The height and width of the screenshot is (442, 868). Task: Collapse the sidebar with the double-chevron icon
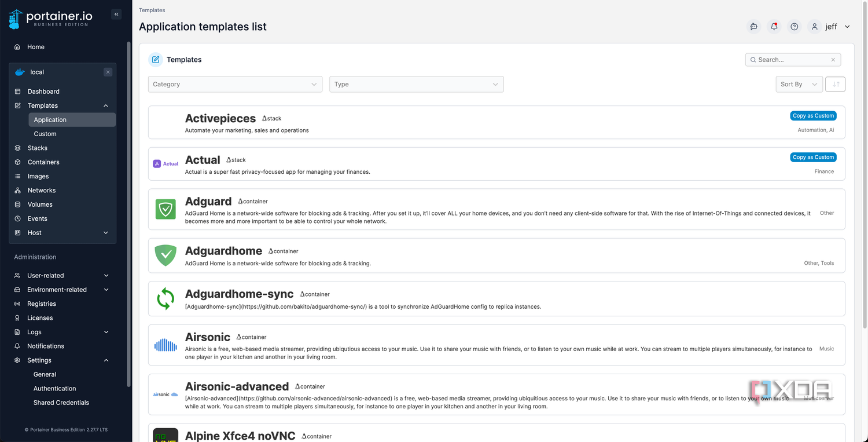[x=116, y=14]
